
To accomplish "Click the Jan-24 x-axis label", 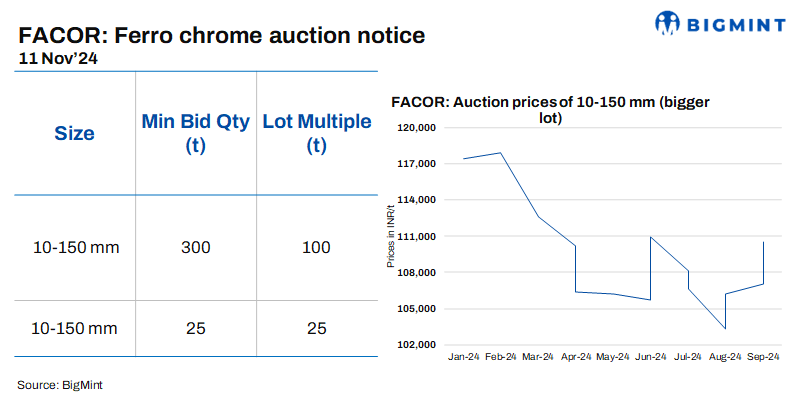I will [x=464, y=357].
